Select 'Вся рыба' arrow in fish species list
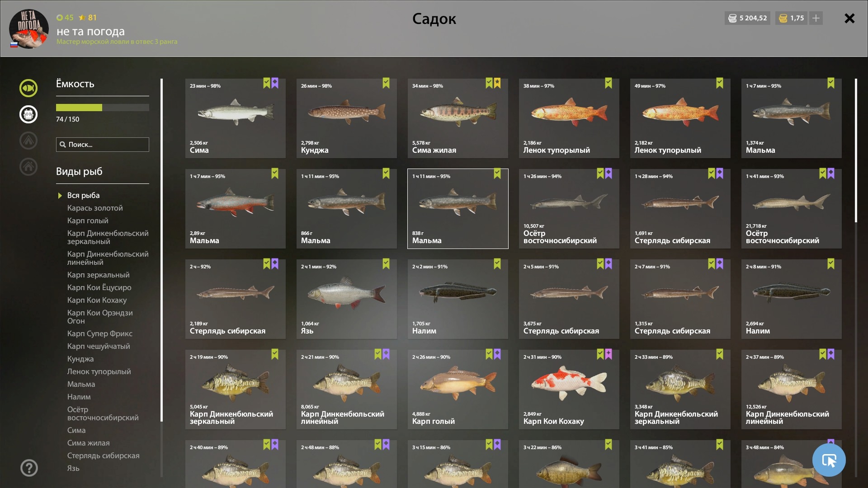The height and width of the screenshot is (488, 868). tap(60, 196)
